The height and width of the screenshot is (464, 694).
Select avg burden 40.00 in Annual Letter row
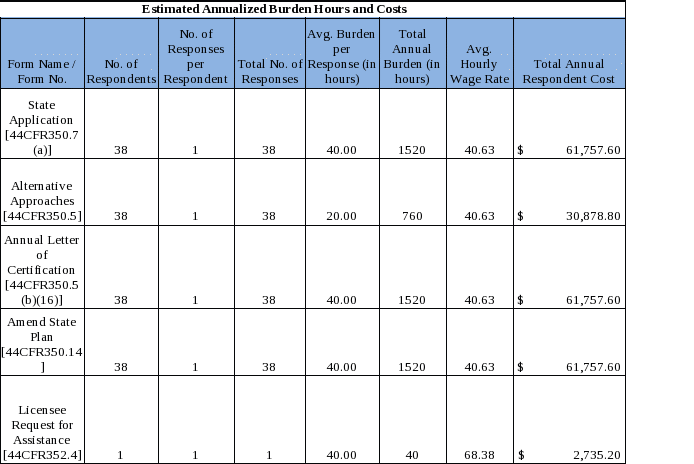coord(341,300)
